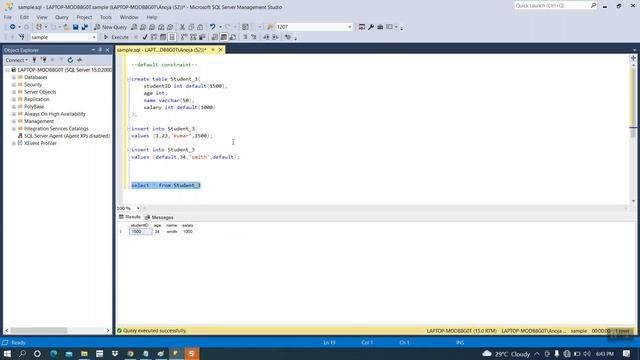The width and height of the screenshot is (640, 360).
Task: Select the Results to Grid option
Action: click(x=224, y=37)
